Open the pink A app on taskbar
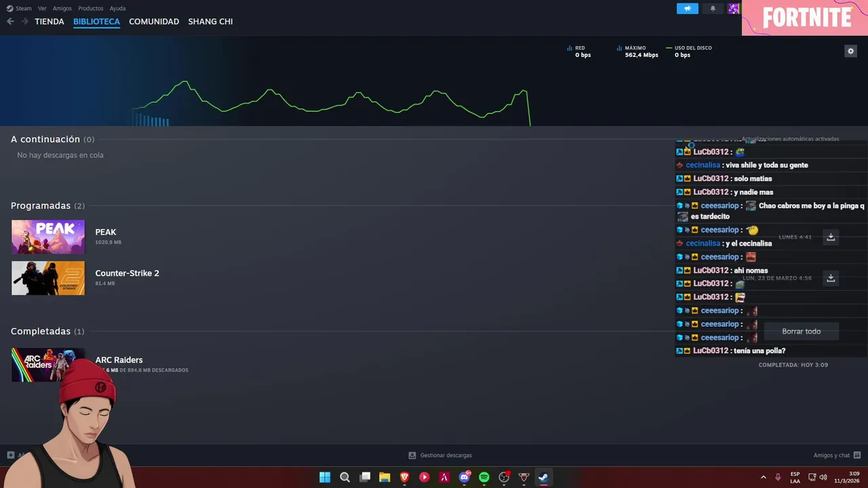 pyautogui.click(x=444, y=477)
